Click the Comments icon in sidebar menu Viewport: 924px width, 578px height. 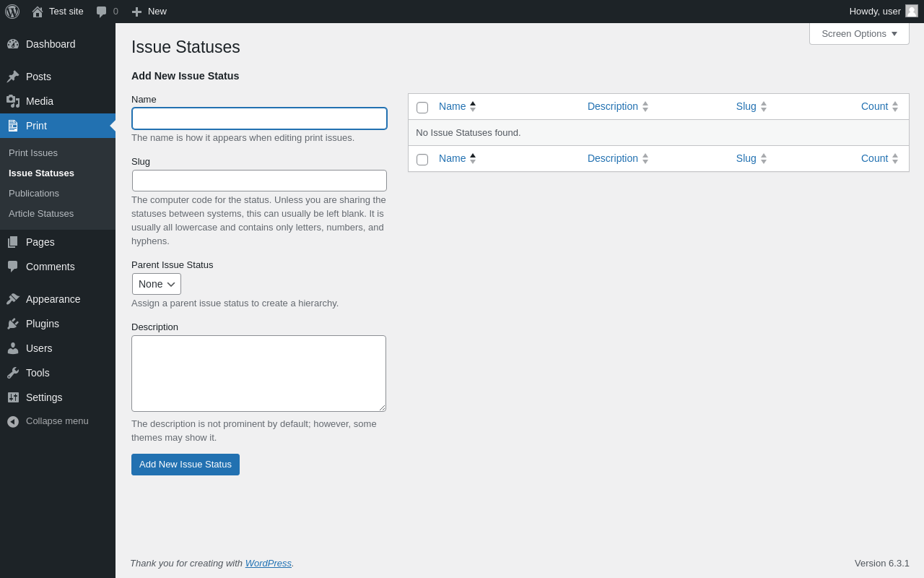[13, 267]
